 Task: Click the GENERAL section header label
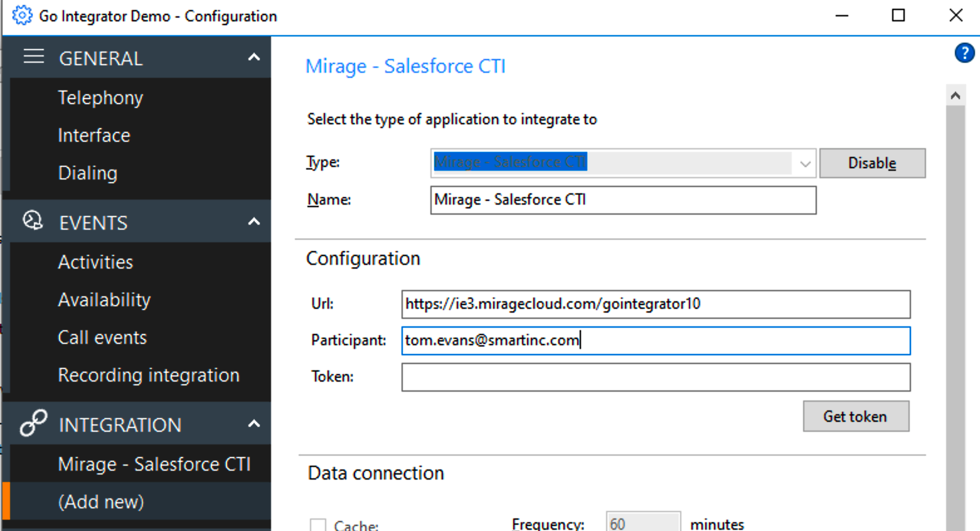101,58
